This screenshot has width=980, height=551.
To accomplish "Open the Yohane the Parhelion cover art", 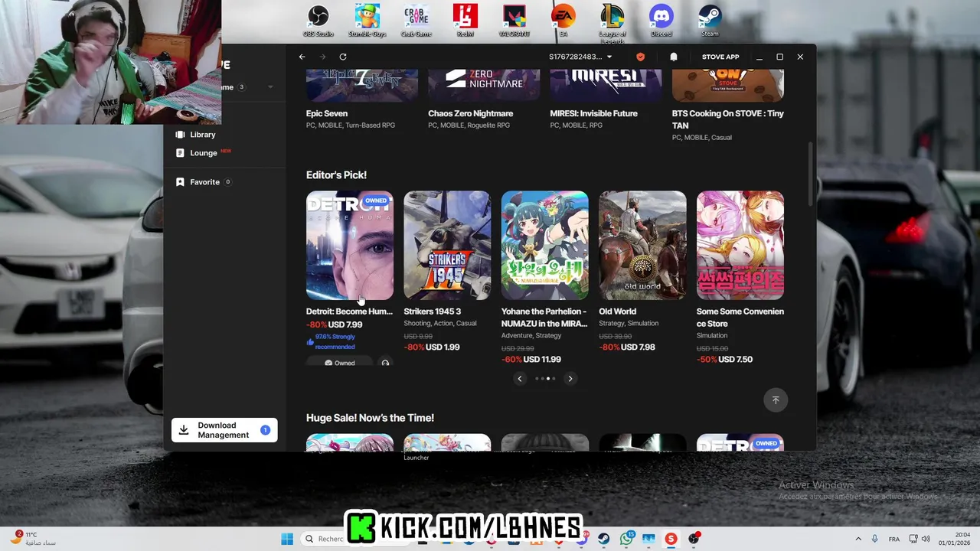I will (545, 245).
